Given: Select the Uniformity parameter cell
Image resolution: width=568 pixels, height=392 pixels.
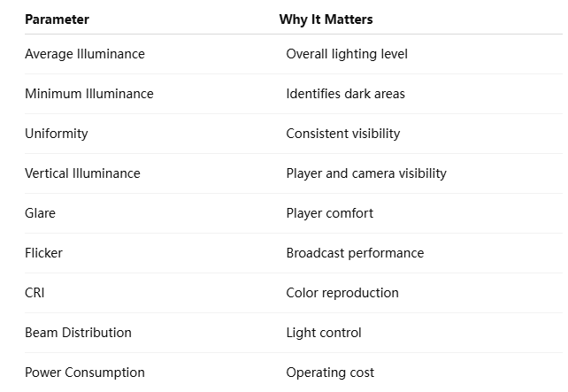Looking at the screenshot, I should [57, 134].
